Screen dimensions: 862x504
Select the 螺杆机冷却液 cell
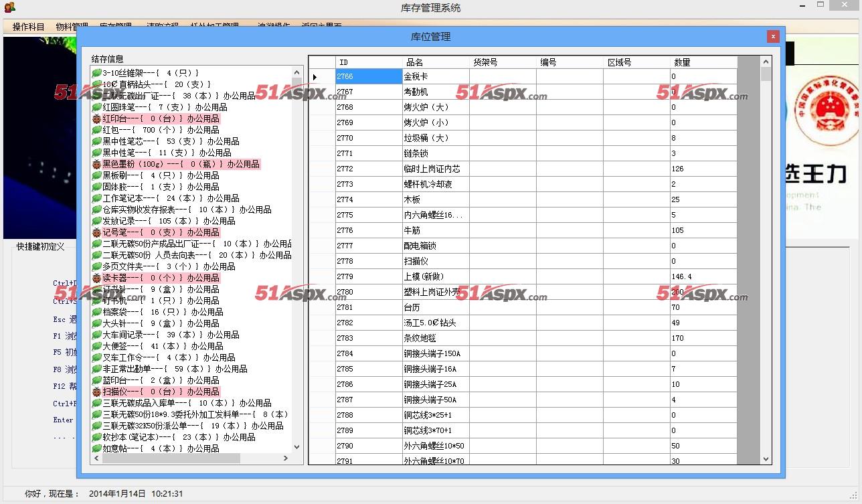pyautogui.click(x=436, y=184)
